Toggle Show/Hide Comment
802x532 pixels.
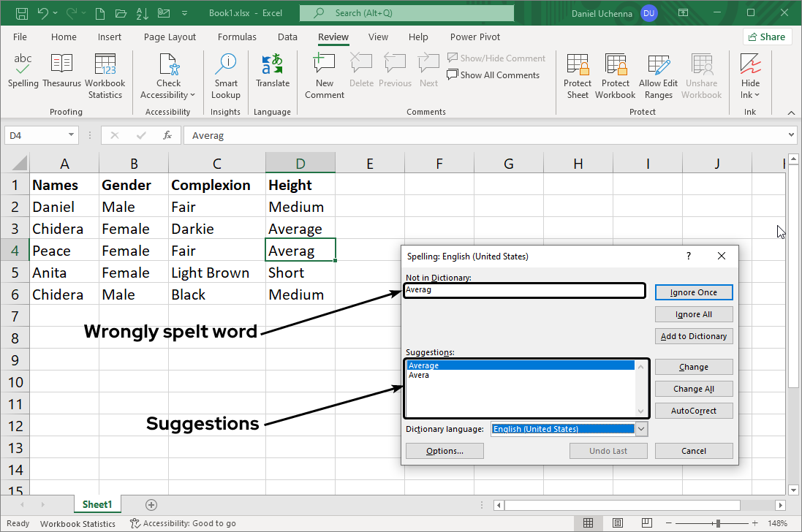(496, 58)
